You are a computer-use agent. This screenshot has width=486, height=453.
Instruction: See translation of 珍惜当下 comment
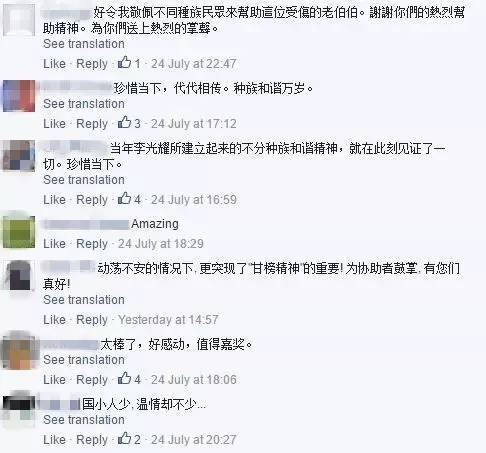(84, 104)
